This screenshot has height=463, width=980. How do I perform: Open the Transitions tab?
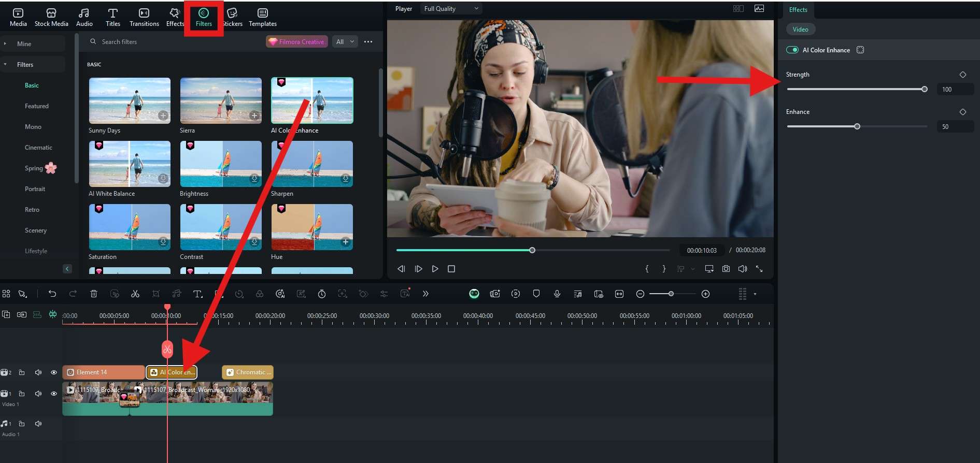tap(144, 17)
